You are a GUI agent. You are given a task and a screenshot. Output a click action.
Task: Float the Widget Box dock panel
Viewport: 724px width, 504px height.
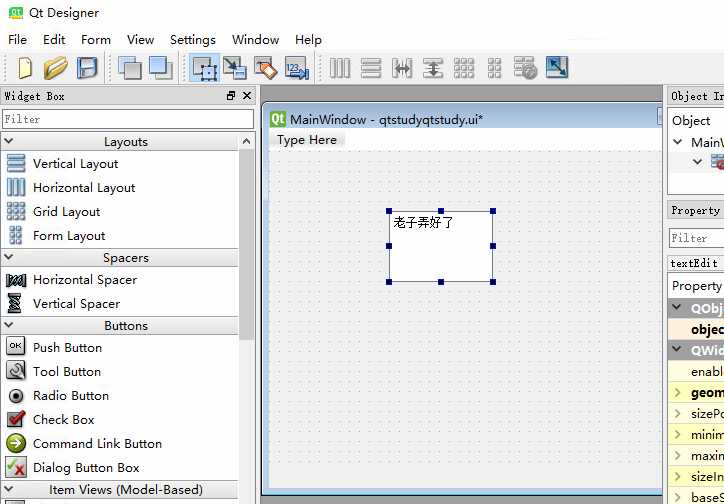[231, 96]
